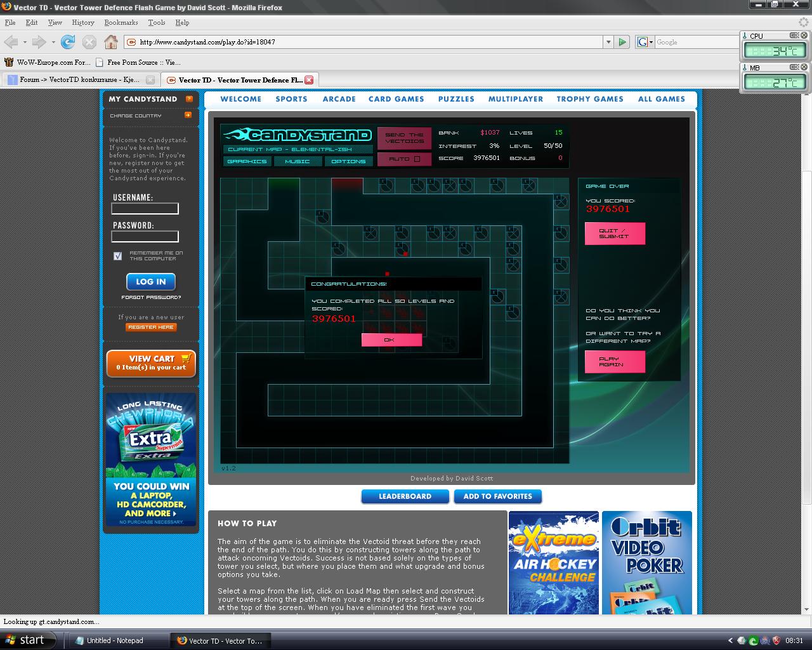812x650 pixels.
Task: Open the Orbit Video Poker thumbnail
Action: pyautogui.click(x=646, y=563)
